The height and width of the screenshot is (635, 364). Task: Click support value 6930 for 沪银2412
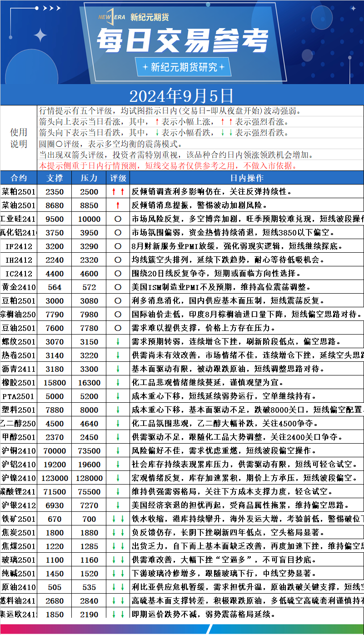pyautogui.click(x=55, y=505)
